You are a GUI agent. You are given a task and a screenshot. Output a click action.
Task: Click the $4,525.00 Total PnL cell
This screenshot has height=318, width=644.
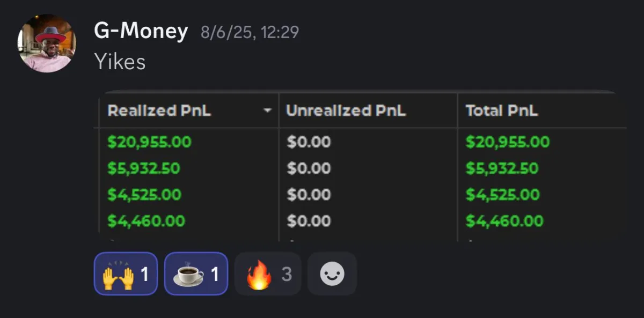point(502,194)
